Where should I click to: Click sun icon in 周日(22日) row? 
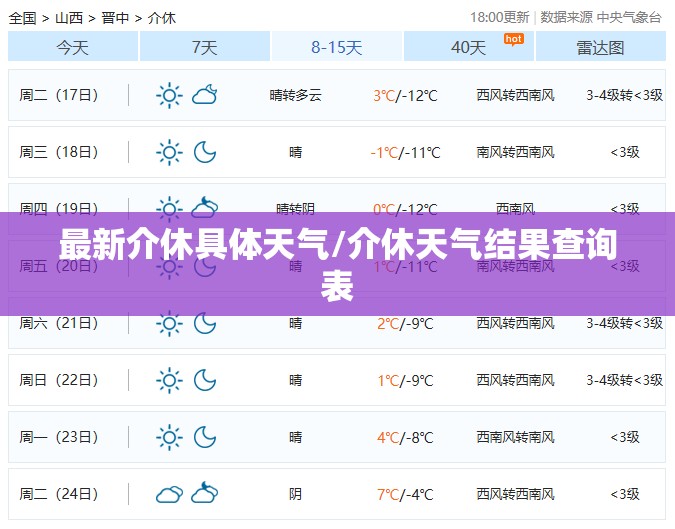tap(169, 381)
